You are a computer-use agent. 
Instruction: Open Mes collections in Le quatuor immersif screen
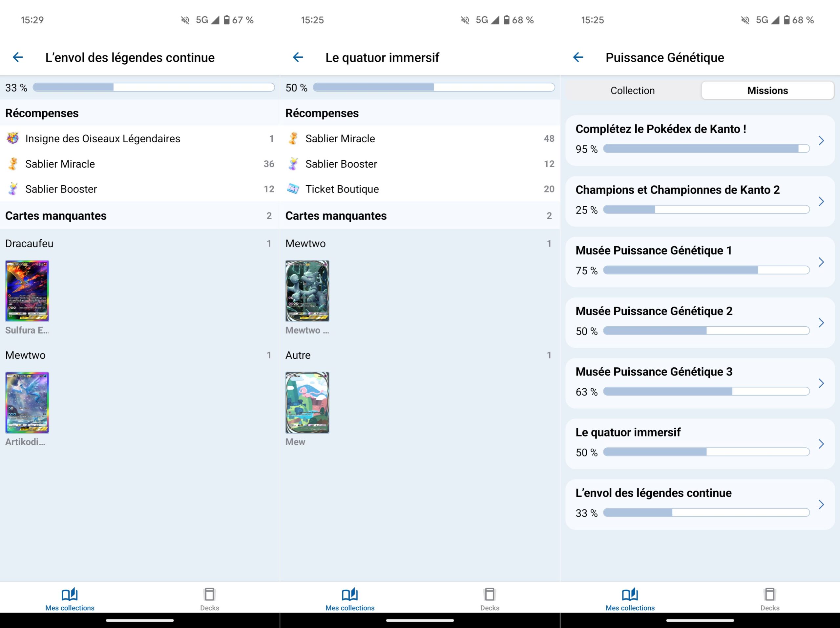pyautogui.click(x=350, y=599)
